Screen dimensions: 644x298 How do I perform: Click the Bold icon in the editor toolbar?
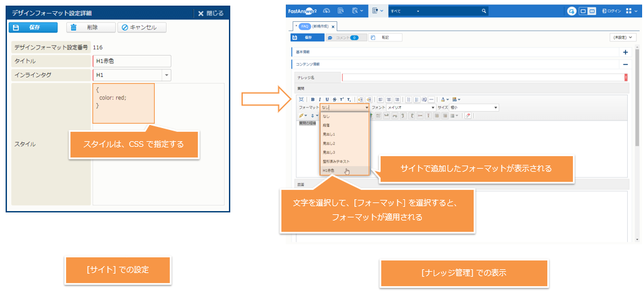[x=313, y=99]
